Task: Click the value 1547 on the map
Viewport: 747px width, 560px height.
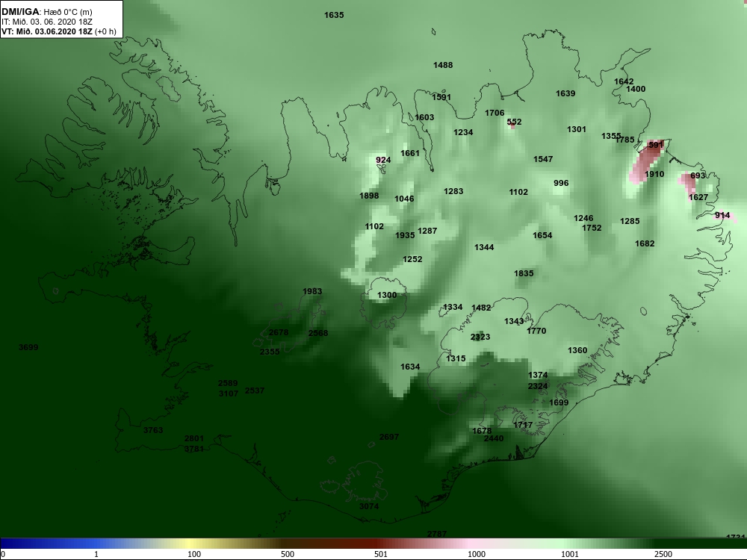Action: (x=543, y=160)
